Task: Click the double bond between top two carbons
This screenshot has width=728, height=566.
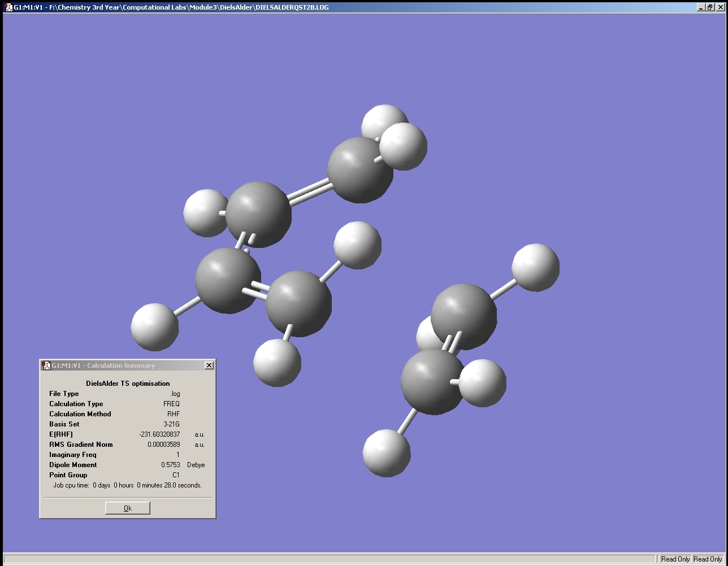Action: pos(309,191)
